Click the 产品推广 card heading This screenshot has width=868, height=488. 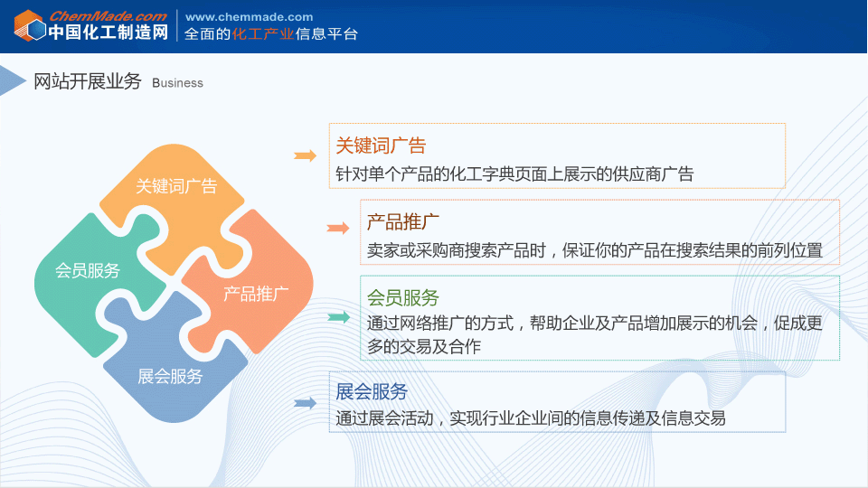coord(403,222)
